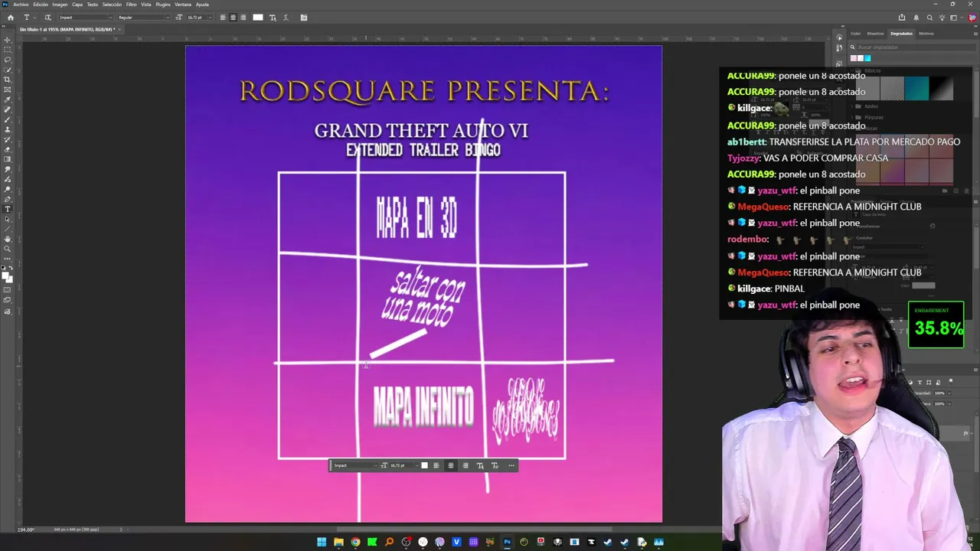This screenshot has height=551, width=980.
Task: Click the Home icon in options bar
Action: 10,18
